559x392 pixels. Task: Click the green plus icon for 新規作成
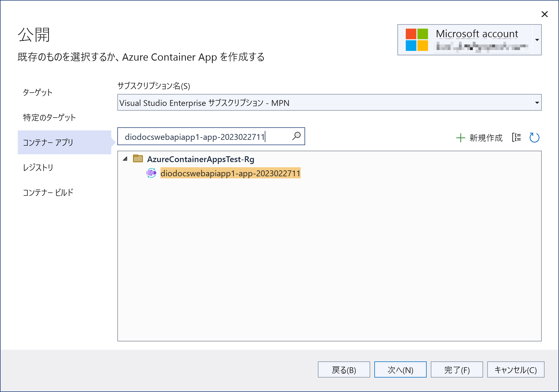point(461,138)
